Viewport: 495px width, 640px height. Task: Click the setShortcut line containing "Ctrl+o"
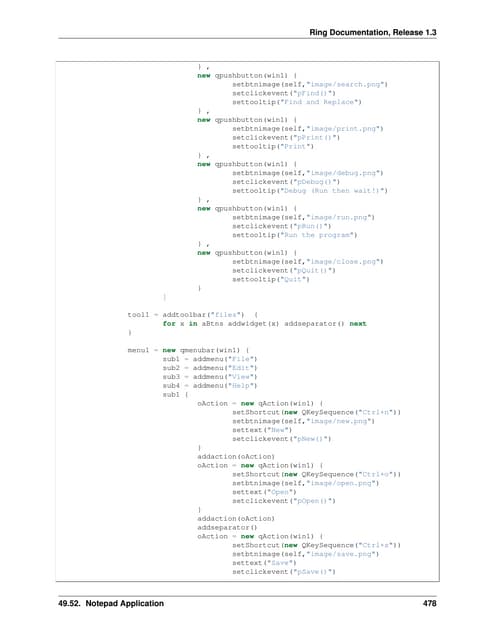(316, 474)
